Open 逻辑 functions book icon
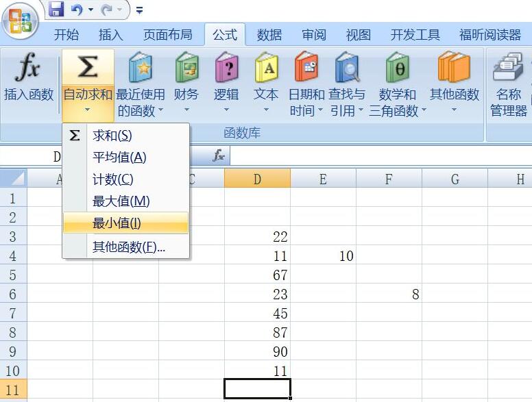The image size is (532, 402). coord(227,67)
